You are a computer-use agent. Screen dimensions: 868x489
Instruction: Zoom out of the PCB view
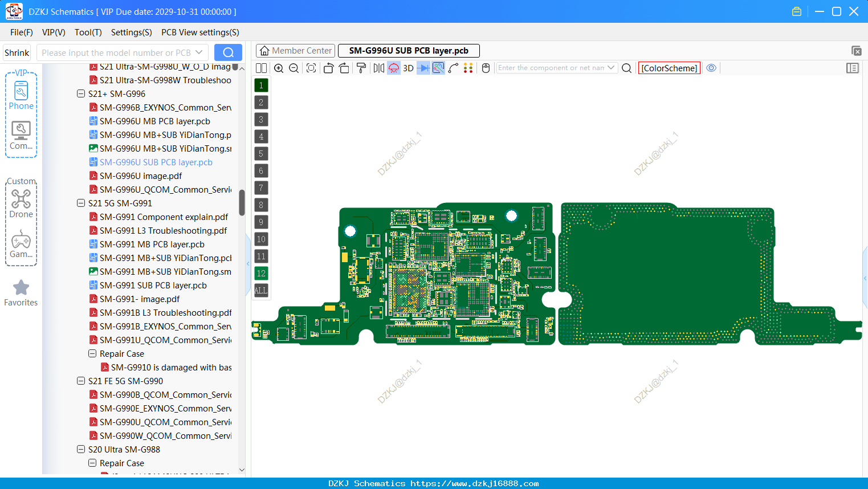pos(294,68)
